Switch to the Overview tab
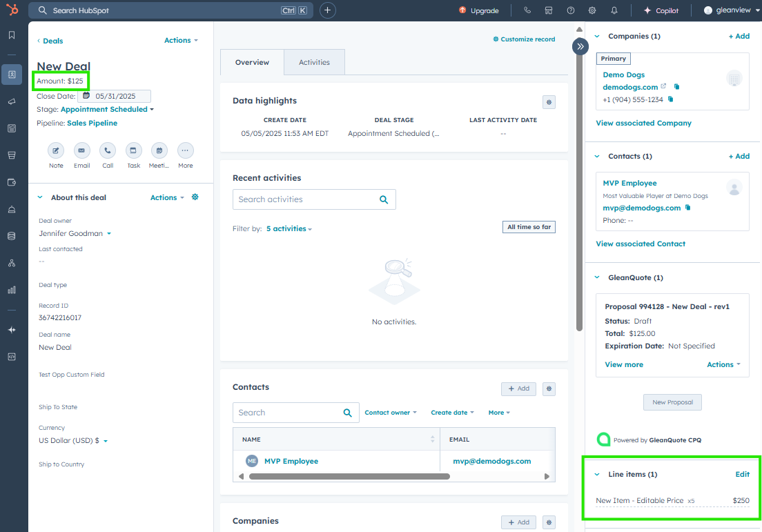 pos(252,62)
